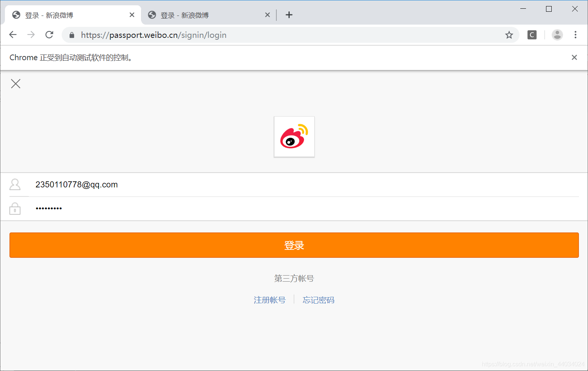588x371 pixels.
Task: Reload the page with refresh icon
Action: tap(49, 34)
